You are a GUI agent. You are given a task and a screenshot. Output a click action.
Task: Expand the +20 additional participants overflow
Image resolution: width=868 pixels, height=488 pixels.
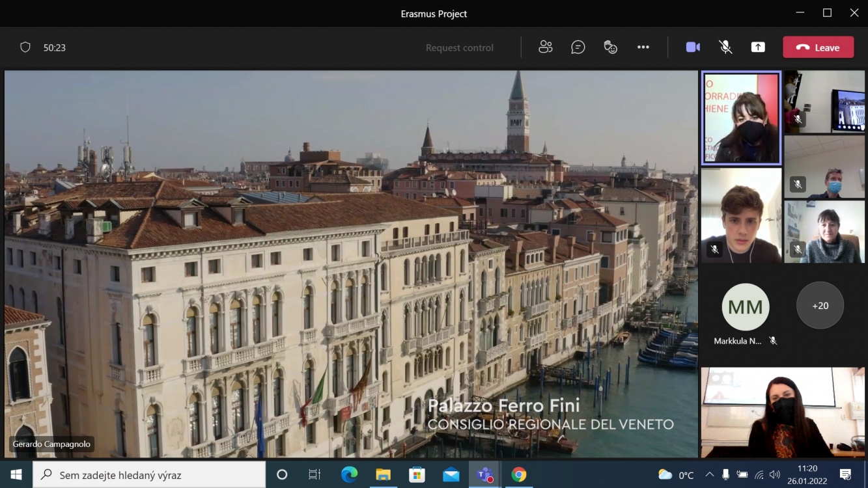coord(820,305)
